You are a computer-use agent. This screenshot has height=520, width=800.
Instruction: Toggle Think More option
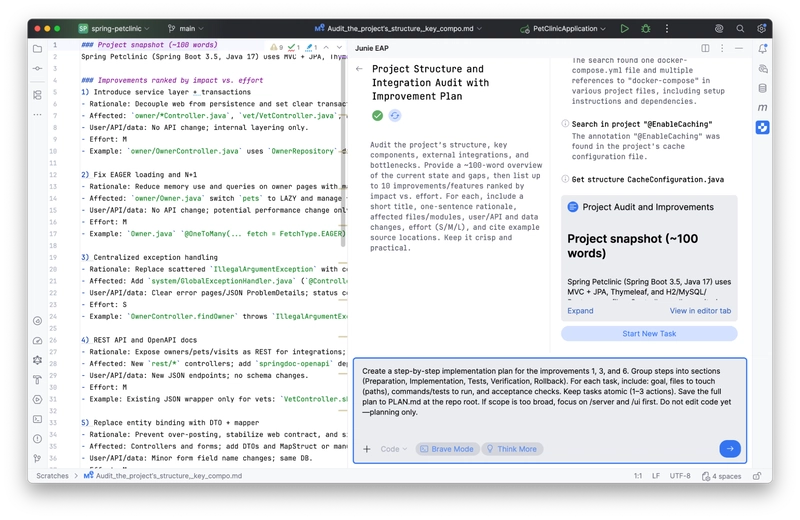[512, 449]
